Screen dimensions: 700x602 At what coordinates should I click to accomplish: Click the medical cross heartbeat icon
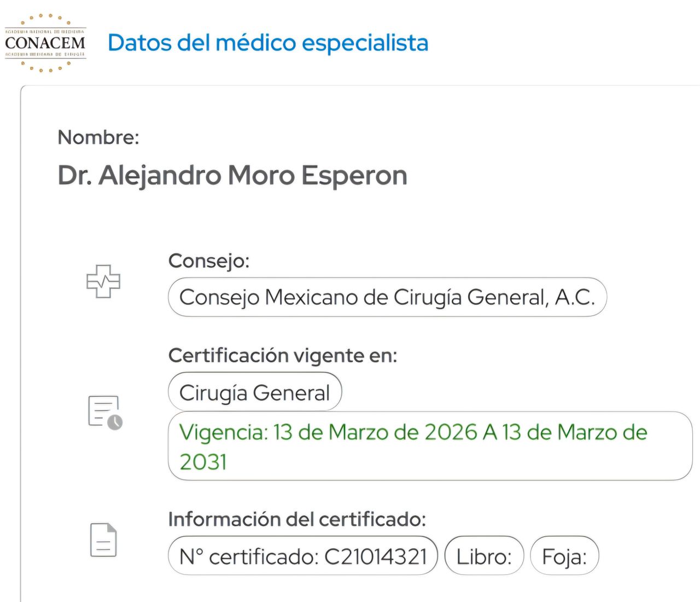[103, 281]
